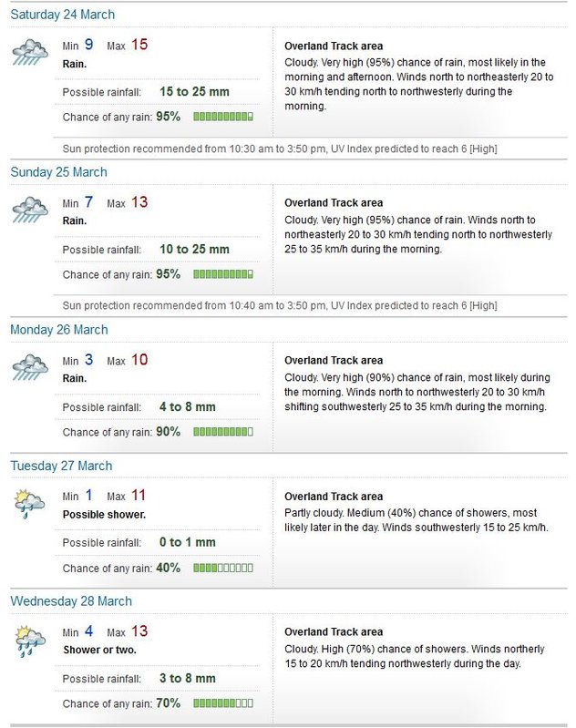This screenshot has width=576, height=728.
Task: Click Wednesday's 70% rain chance bar
Action: point(223,703)
